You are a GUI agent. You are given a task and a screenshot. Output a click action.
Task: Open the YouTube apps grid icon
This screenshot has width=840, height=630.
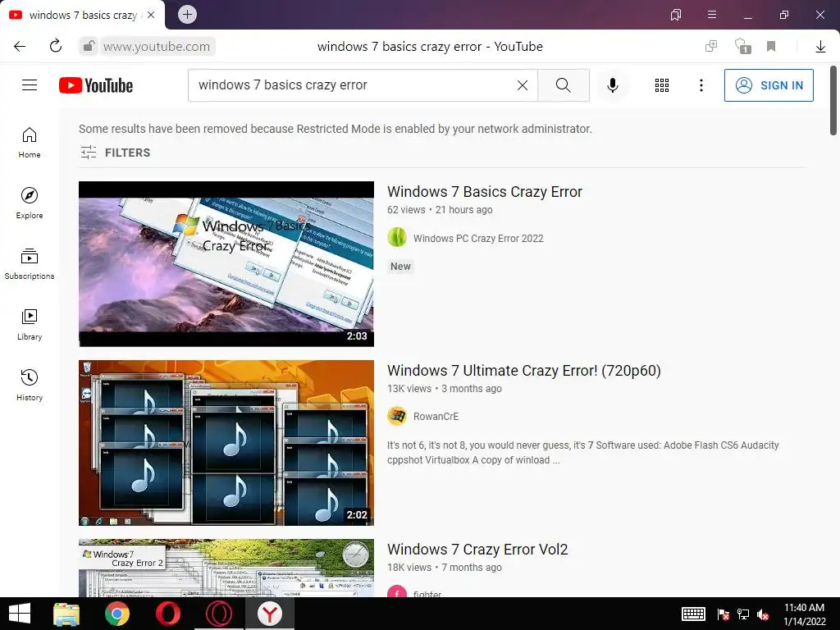pyautogui.click(x=662, y=85)
